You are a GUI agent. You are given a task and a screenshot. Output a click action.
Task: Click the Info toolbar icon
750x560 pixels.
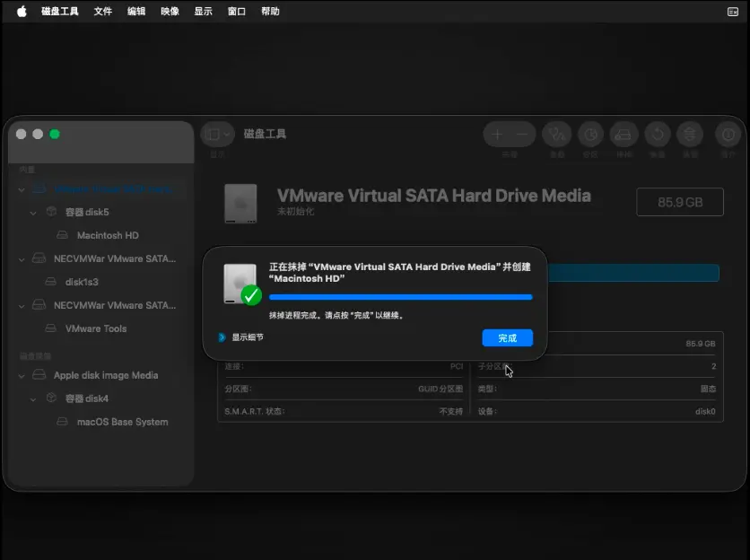[727, 135]
